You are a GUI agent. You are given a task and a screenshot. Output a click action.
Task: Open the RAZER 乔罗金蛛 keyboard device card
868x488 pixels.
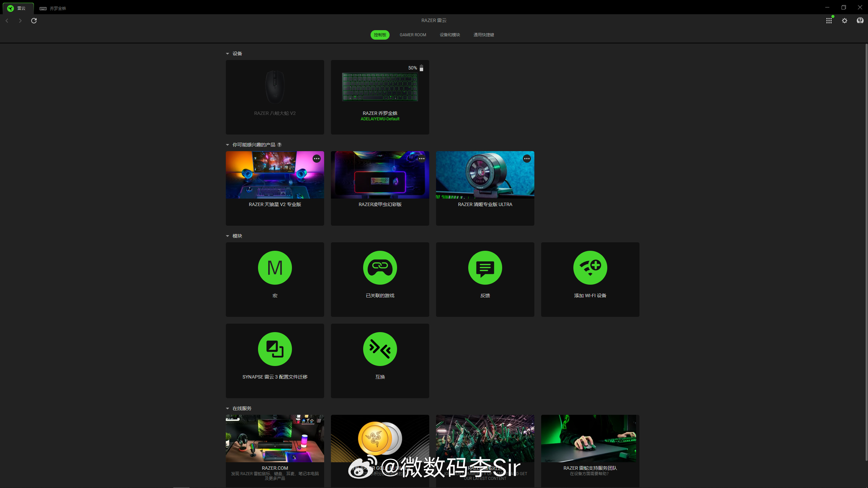[x=380, y=97]
